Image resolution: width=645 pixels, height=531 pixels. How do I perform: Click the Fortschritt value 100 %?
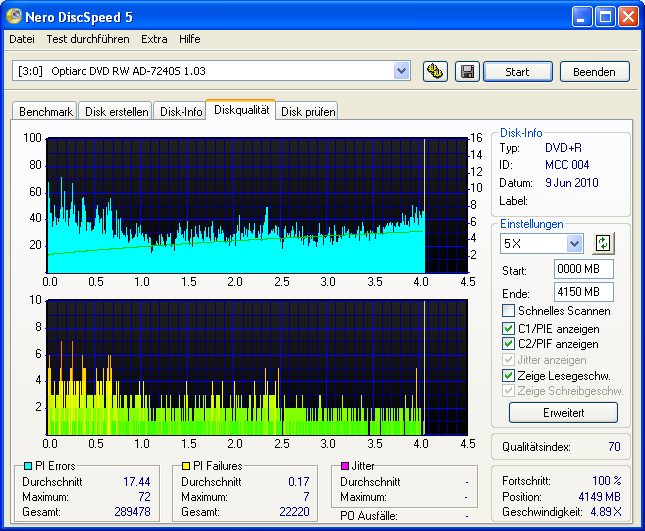(x=607, y=480)
